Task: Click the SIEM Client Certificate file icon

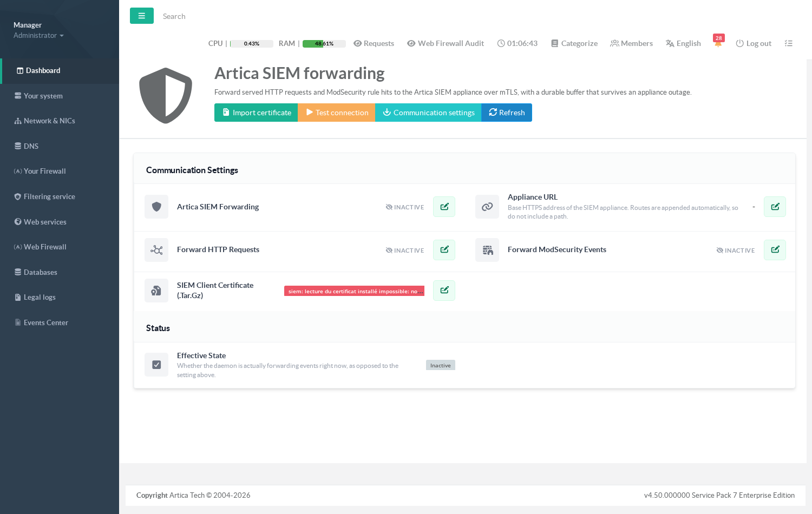Action: click(x=156, y=291)
